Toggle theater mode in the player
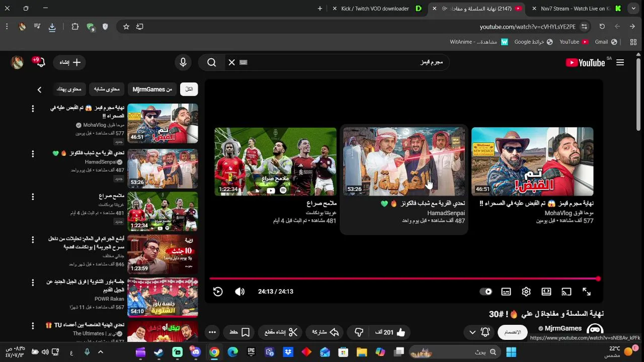Viewport: 644px width, 362px height. point(546,292)
